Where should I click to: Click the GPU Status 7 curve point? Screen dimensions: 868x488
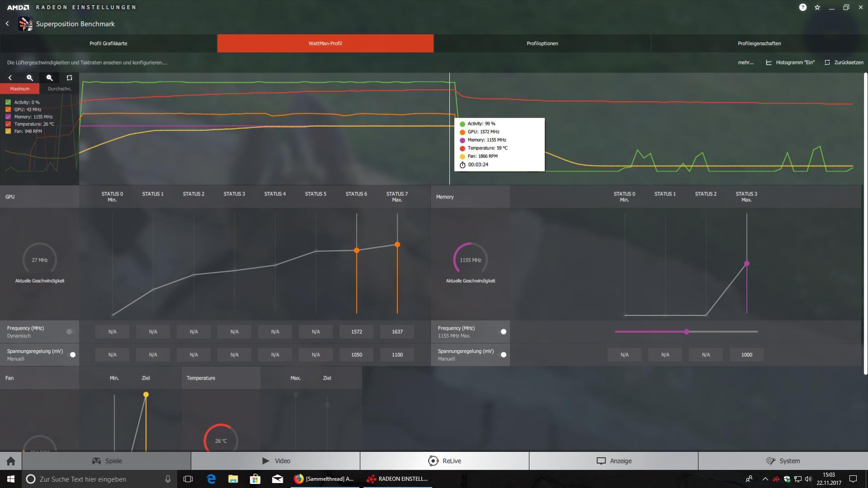(x=397, y=244)
